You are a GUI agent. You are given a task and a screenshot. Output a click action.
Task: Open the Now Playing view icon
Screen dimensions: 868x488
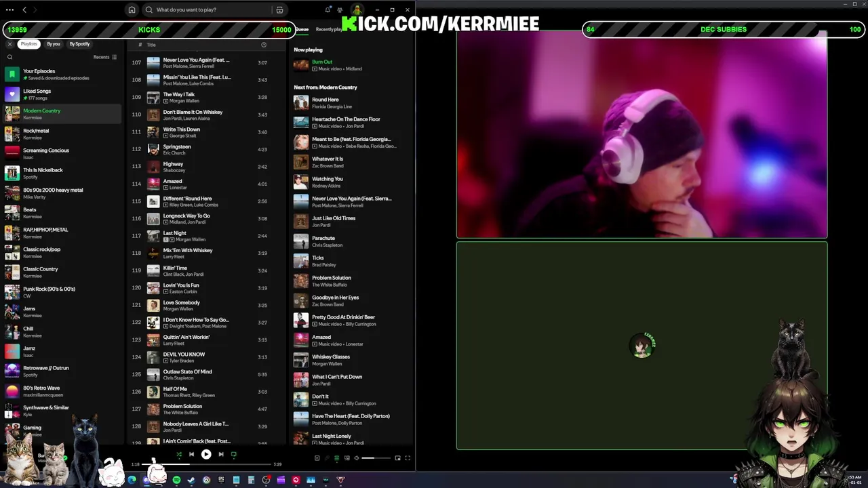click(317, 458)
